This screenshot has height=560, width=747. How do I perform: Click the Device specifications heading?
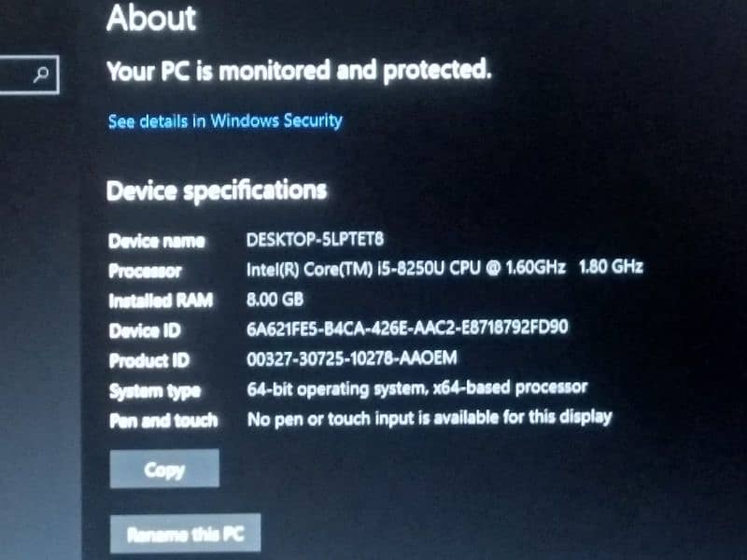click(217, 191)
